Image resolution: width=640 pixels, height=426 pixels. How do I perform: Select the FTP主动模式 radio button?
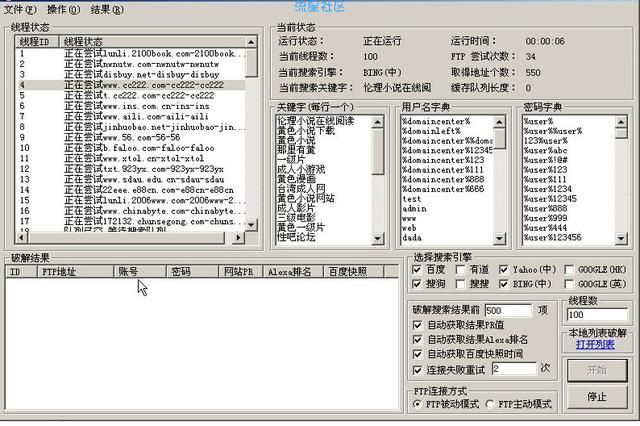click(490, 404)
